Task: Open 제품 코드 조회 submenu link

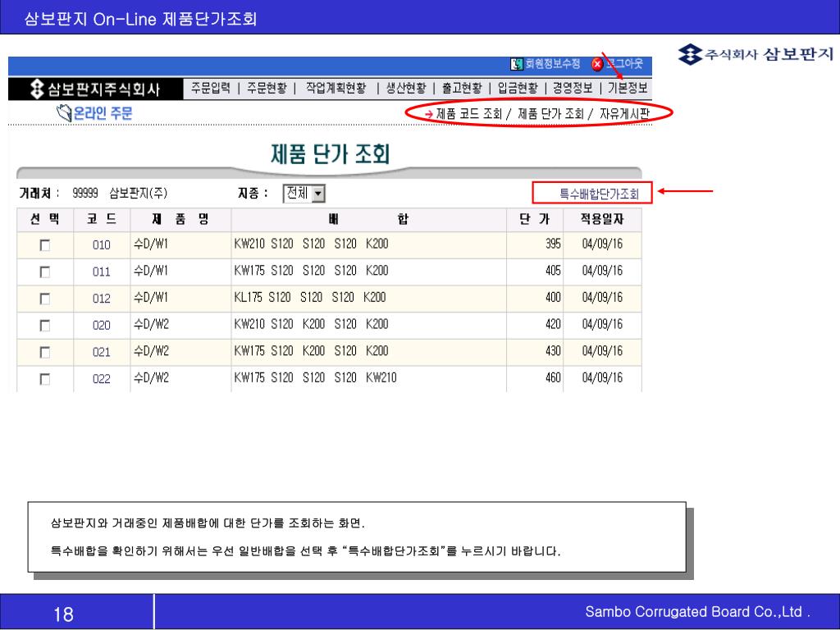Action: [469, 113]
